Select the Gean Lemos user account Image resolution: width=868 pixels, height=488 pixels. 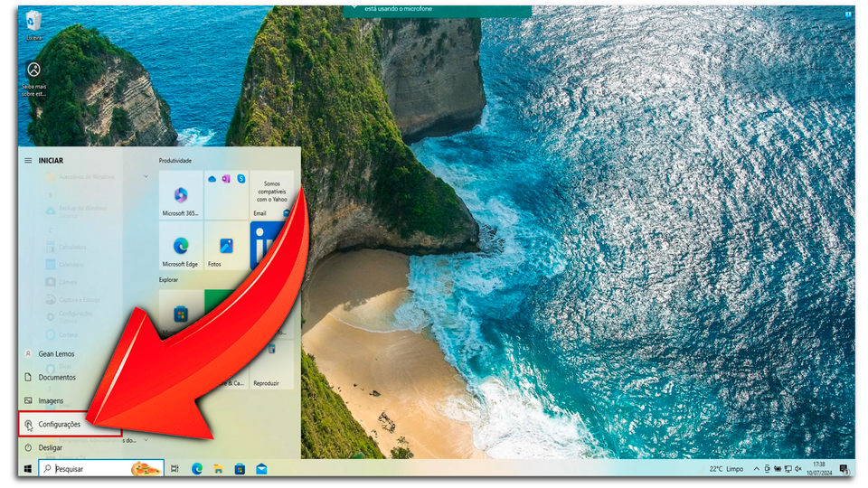(x=56, y=353)
